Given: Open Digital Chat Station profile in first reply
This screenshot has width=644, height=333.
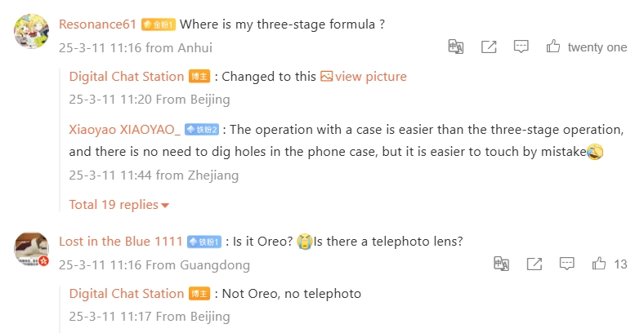Looking at the screenshot, I should click(127, 76).
